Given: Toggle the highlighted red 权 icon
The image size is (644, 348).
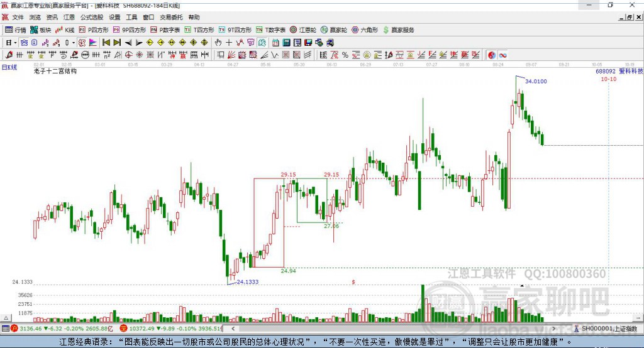Looking at the screenshot, I should coord(82,43).
